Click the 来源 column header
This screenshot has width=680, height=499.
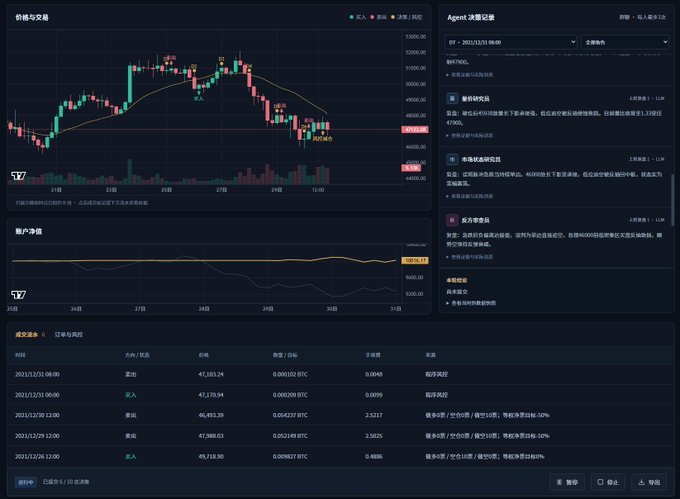(430, 355)
